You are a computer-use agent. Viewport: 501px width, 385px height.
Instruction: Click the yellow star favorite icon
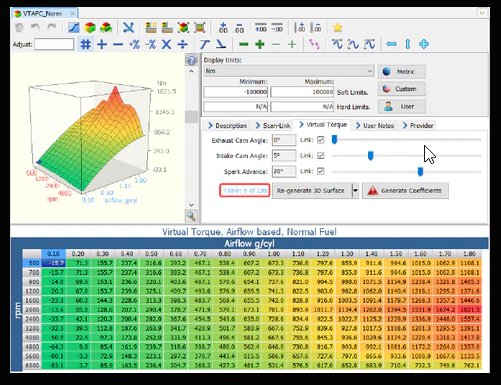(x=338, y=28)
